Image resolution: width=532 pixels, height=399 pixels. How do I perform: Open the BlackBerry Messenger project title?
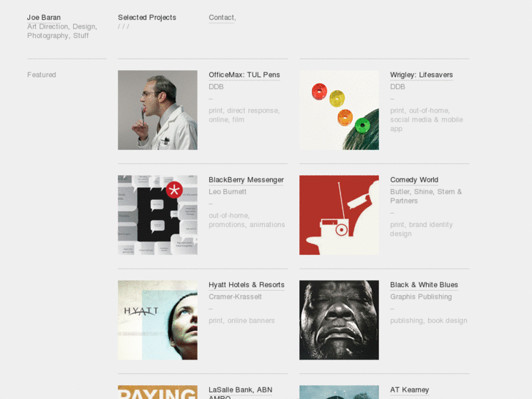coord(246,179)
